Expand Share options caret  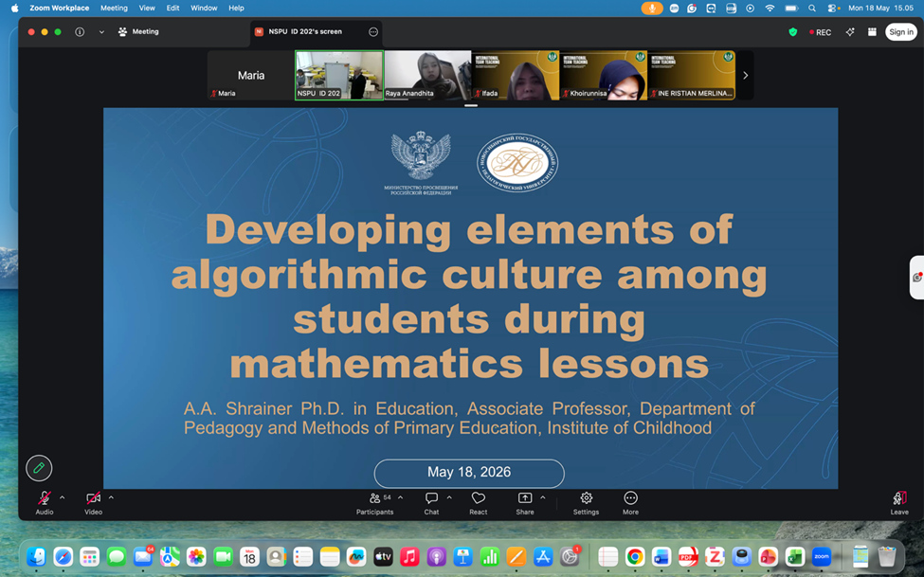(543, 498)
